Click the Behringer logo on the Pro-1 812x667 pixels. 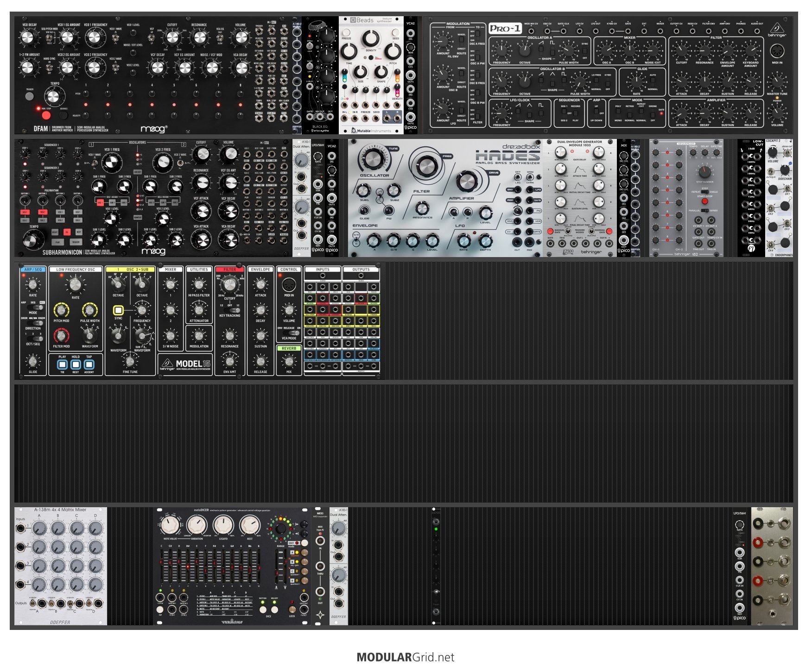point(777,29)
